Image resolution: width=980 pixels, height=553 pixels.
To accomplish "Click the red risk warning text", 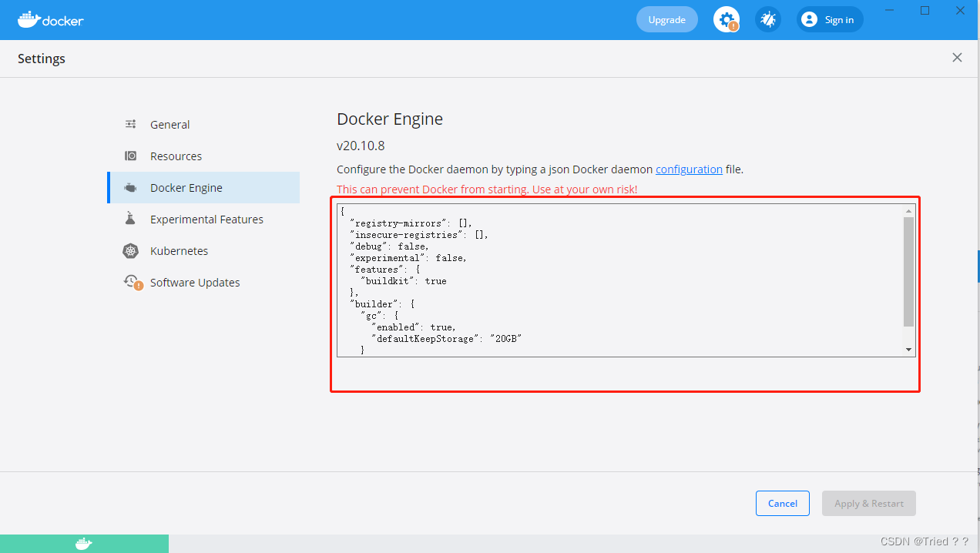I will pos(487,189).
